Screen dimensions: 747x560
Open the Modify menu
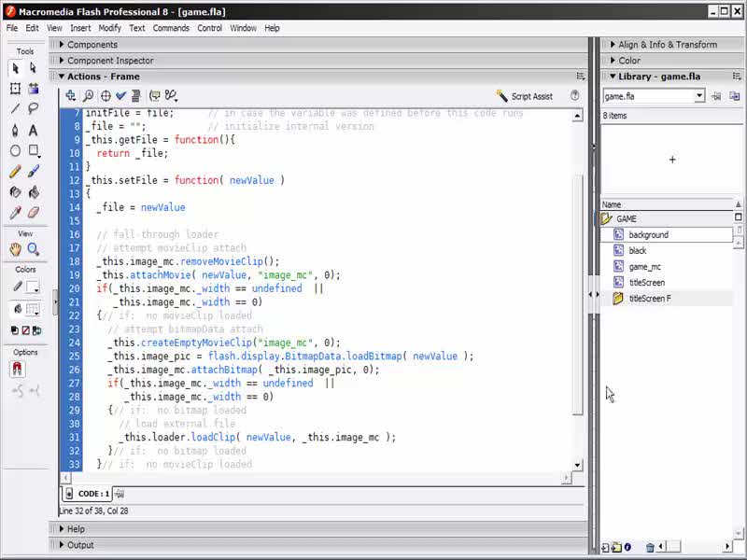(x=109, y=28)
